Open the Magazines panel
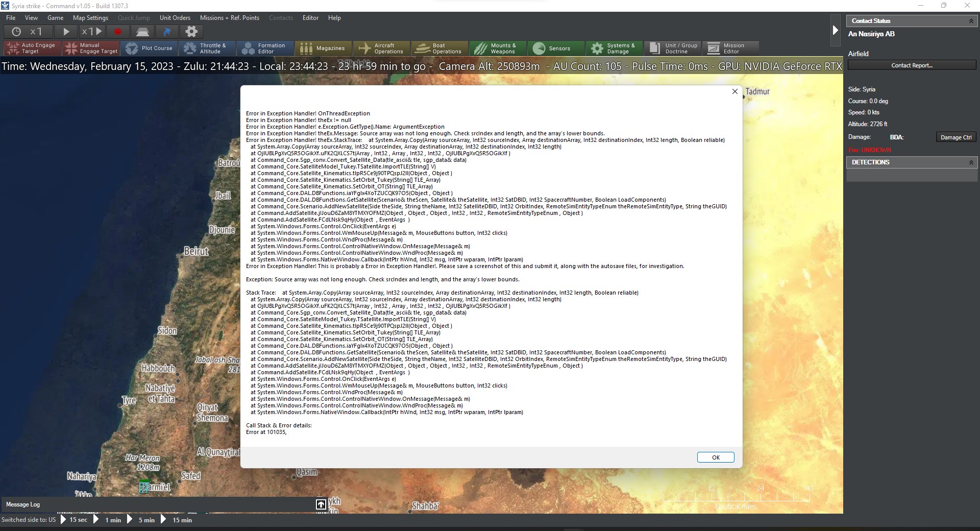 tap(323, 49)
